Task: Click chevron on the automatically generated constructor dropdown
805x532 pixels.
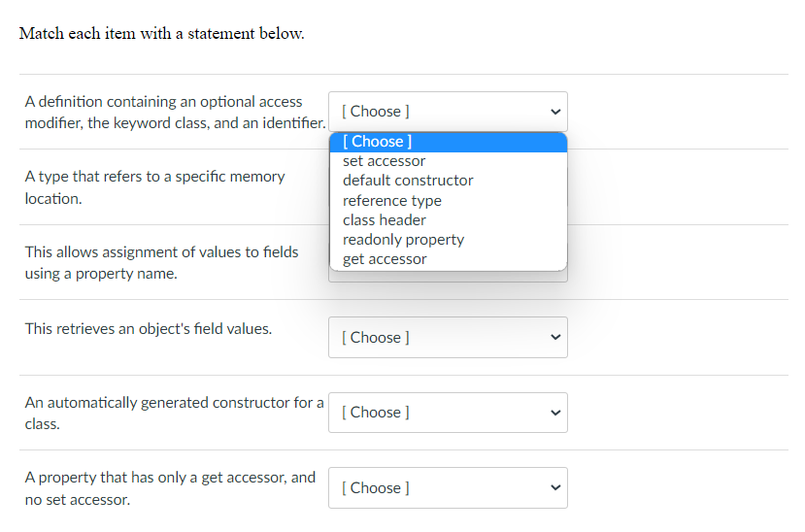Action: (555, 413)
